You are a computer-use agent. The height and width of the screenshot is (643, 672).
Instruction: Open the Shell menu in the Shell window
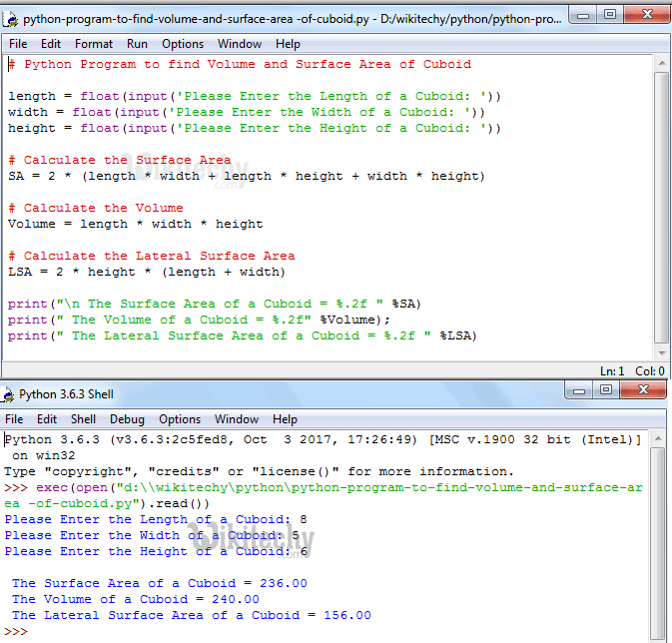[x=84, y=419]
